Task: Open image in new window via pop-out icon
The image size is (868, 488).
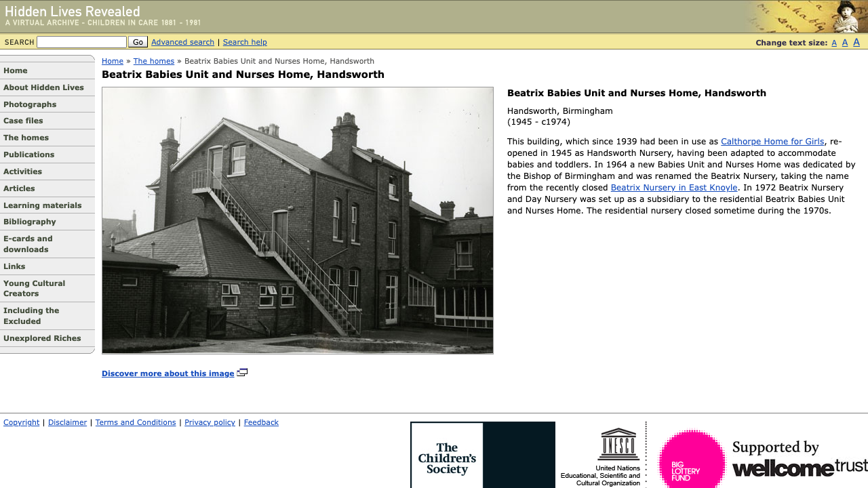Action: pyautogui.click(x=242, y=372)
